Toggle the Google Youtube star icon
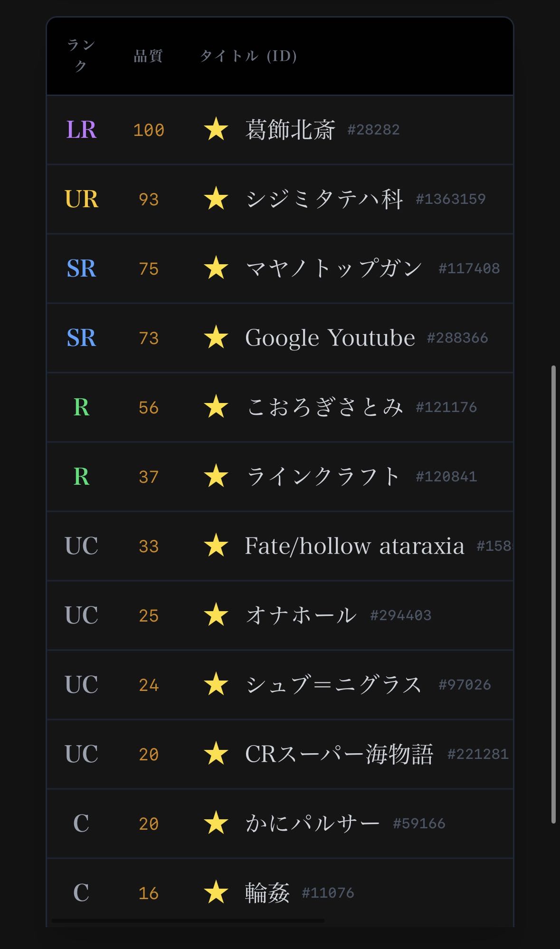 pyautogui.click(x=216, y=338)
